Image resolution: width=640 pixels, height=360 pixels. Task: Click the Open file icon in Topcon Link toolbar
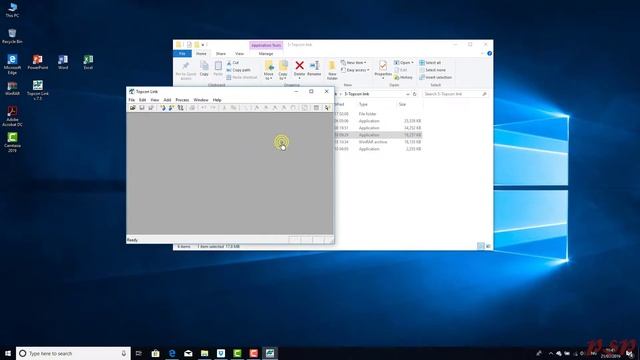[x=133, y=108]
